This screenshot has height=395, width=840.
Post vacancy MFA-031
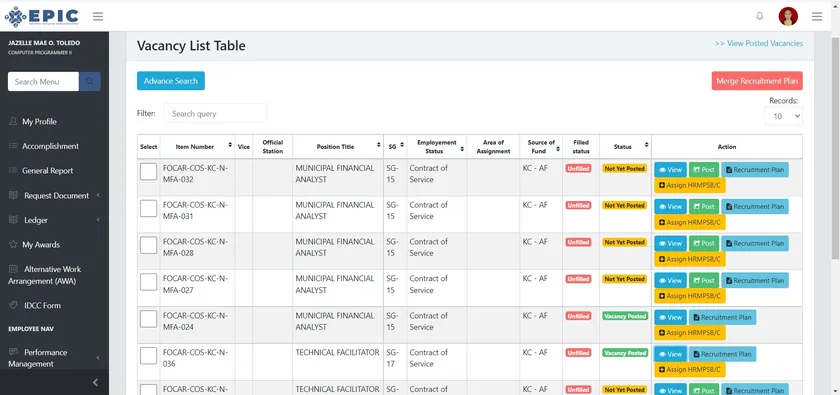pyautogui.click(x=704, y=207)
